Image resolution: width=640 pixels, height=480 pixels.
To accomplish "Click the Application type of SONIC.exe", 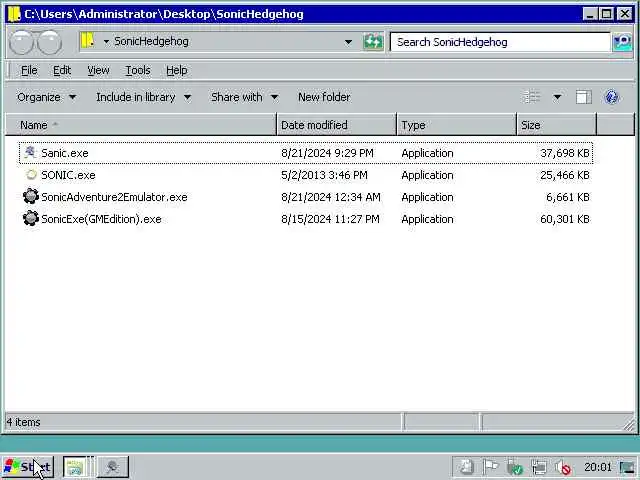I will coord(427,175).
